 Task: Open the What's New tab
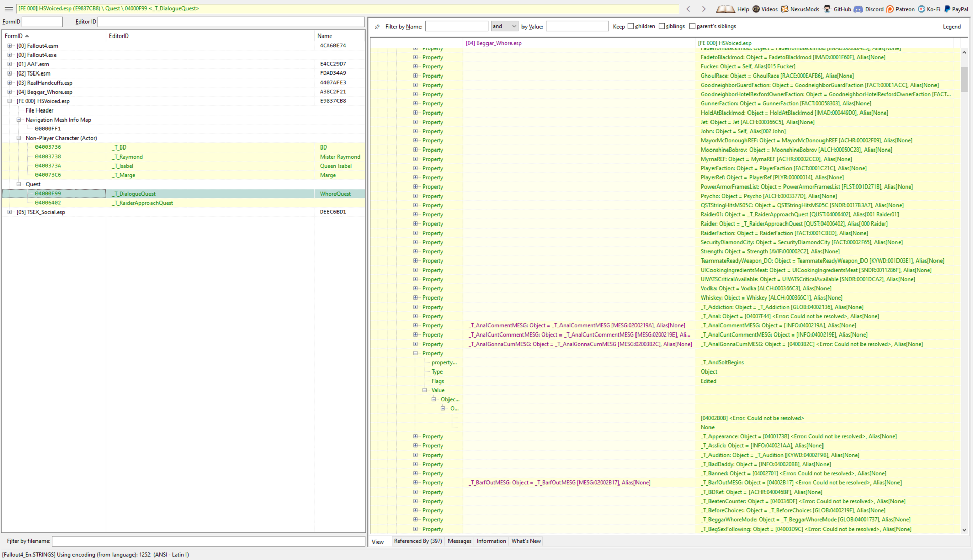(x=526, y=541)
